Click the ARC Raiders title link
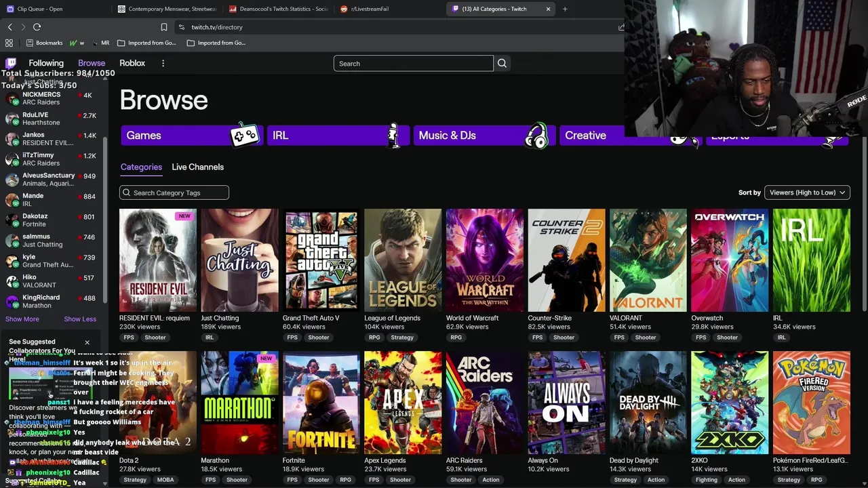 pyautogui.click(x=465, y=460)
